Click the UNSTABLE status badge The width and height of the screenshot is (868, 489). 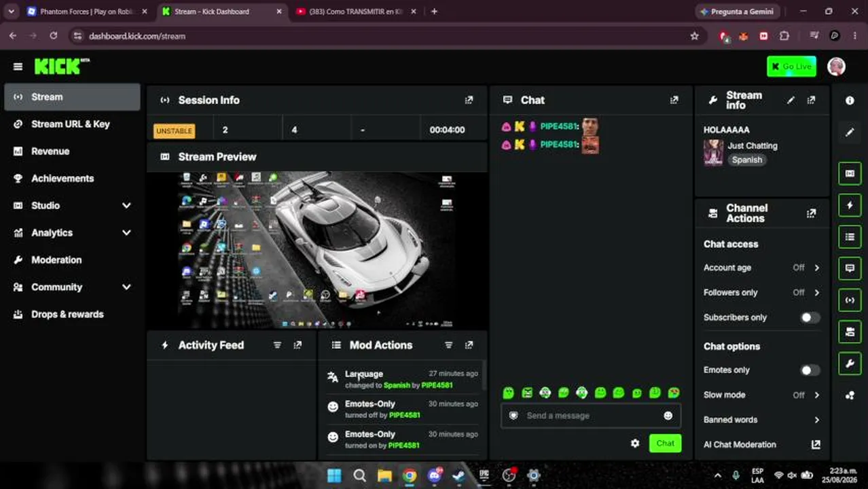click(174, 130)
